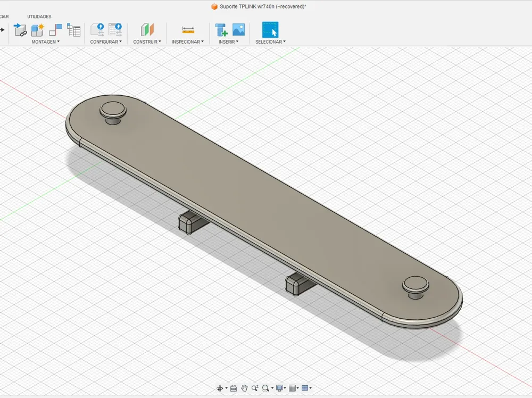Click the Suporte TPLINK wr740n document title
This screenshot has width=532, height=398.
click(x=263, y=6)
